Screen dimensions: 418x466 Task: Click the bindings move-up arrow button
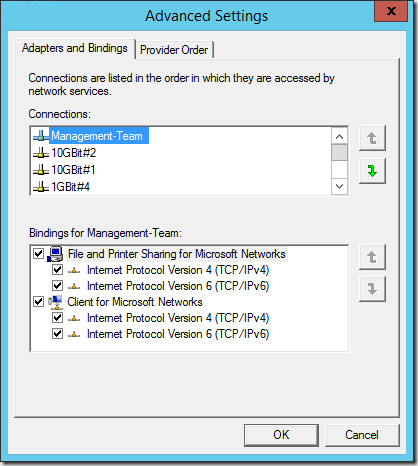point(372,257)
